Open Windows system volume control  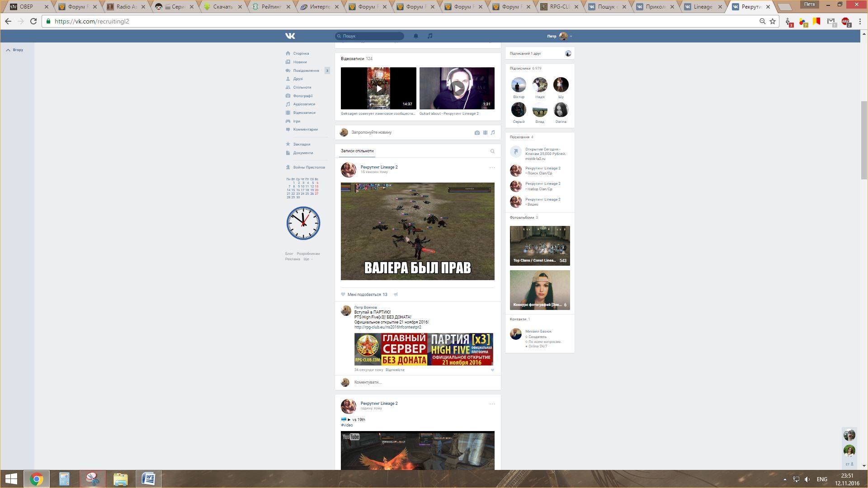pyautogui.click(x=807, y=479)
